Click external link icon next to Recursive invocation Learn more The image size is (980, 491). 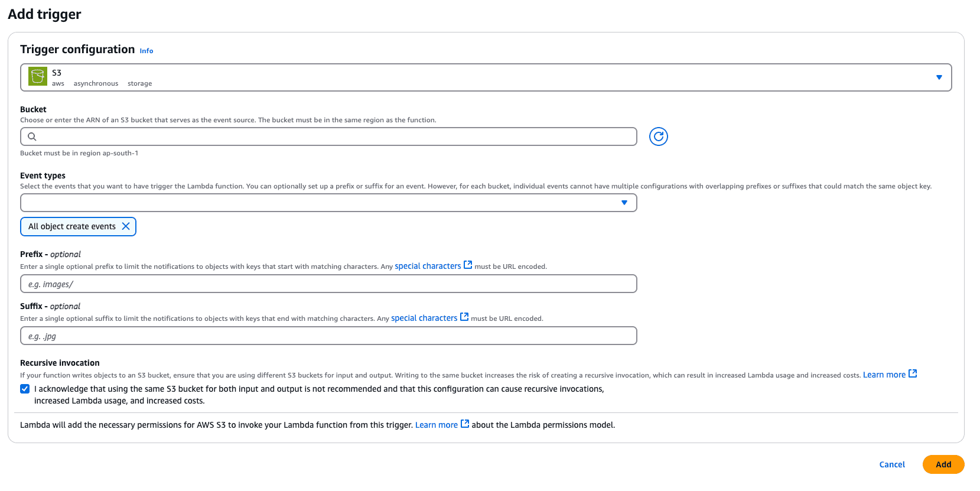pyautogui.click(x=913, y=374)
